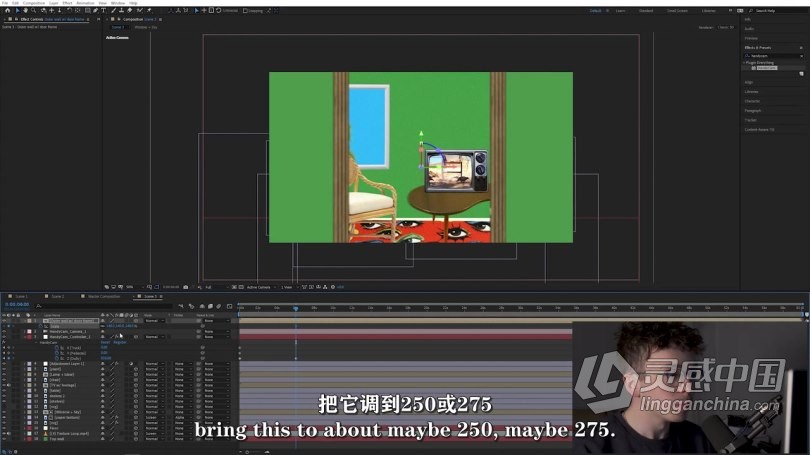Image resolution: width=810 pixels, height=455 pixels.
Task: Mute audio of TV w/ footage layer
Action: pos(9,385)
